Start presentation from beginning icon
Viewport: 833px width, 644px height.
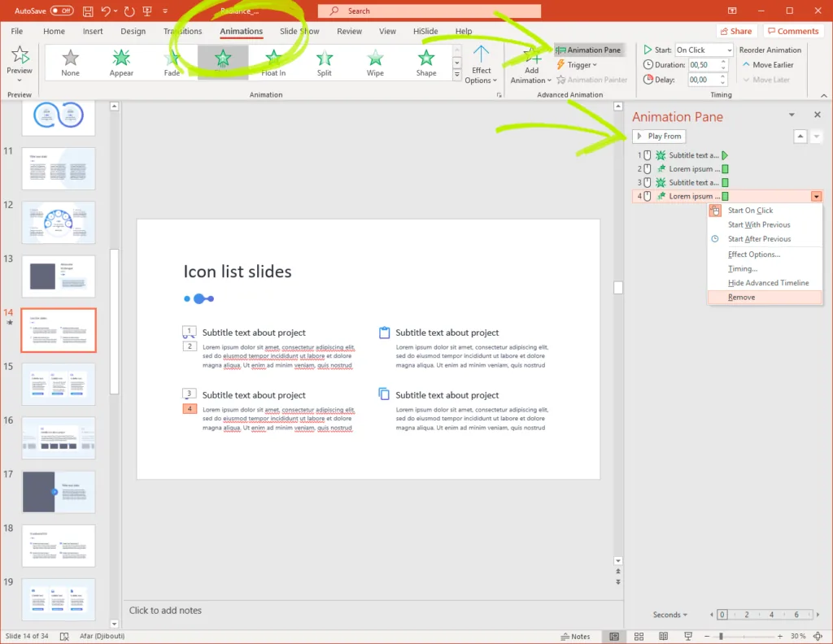[148, 11]
